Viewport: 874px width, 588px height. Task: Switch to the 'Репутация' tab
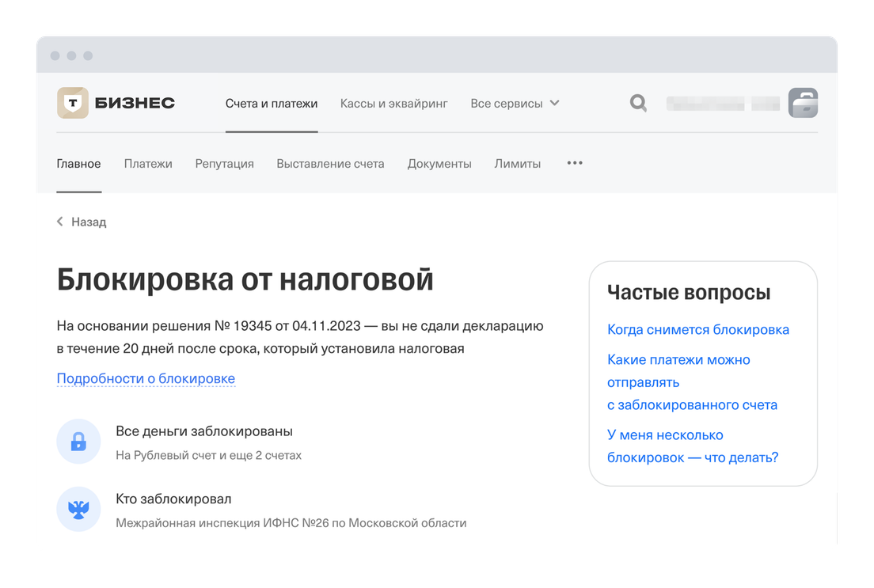(x=224, y=164)
